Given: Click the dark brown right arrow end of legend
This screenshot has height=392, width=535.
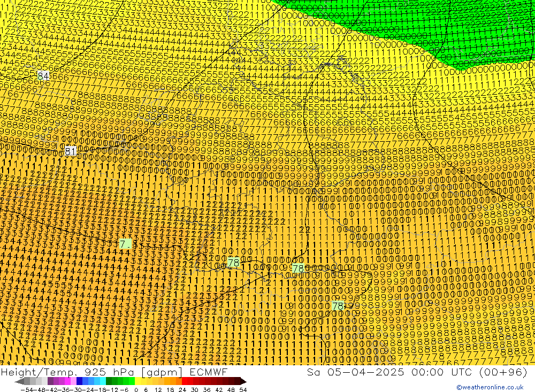Looking at the screenshot, I should (x=243, y=381).
